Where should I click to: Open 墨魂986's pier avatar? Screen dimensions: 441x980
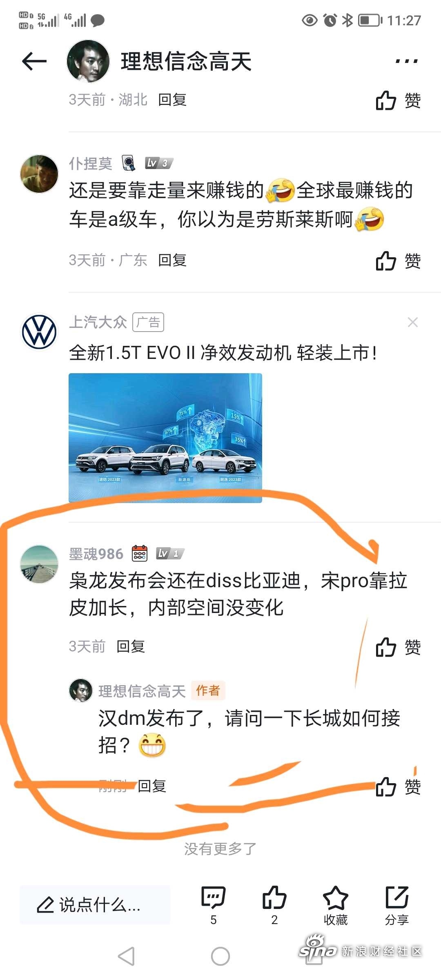[39, 564]
